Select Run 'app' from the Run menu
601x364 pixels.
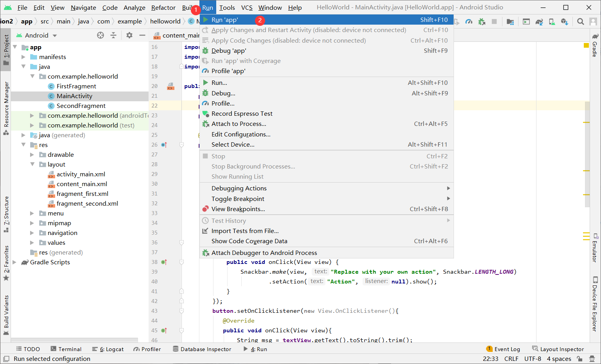(x=327, y=20)
